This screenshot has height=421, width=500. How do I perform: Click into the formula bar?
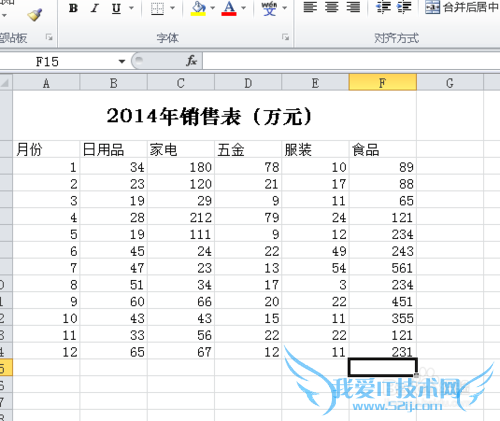pyautogui.click(x=351, y=61)
